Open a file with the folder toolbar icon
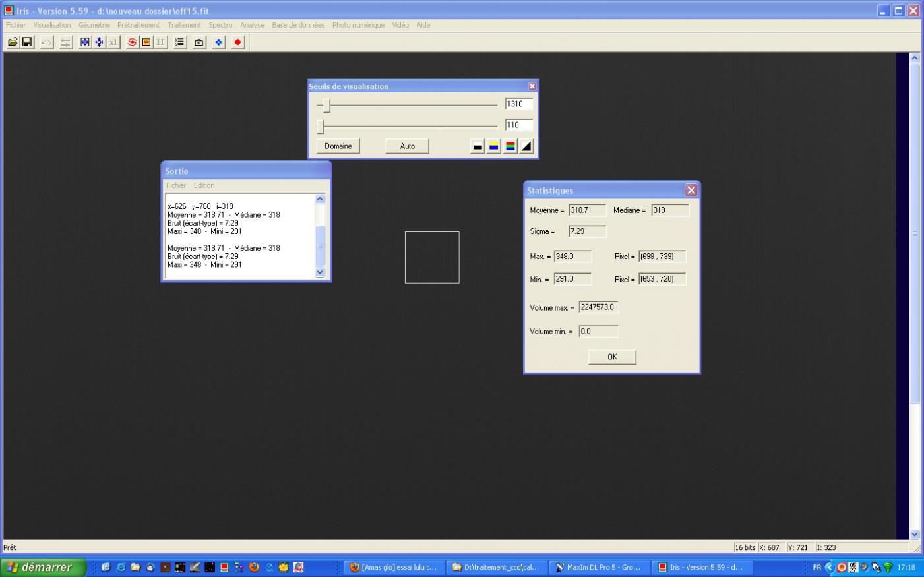The height and width of the screenshot is (577, 924). coord(13,42)
